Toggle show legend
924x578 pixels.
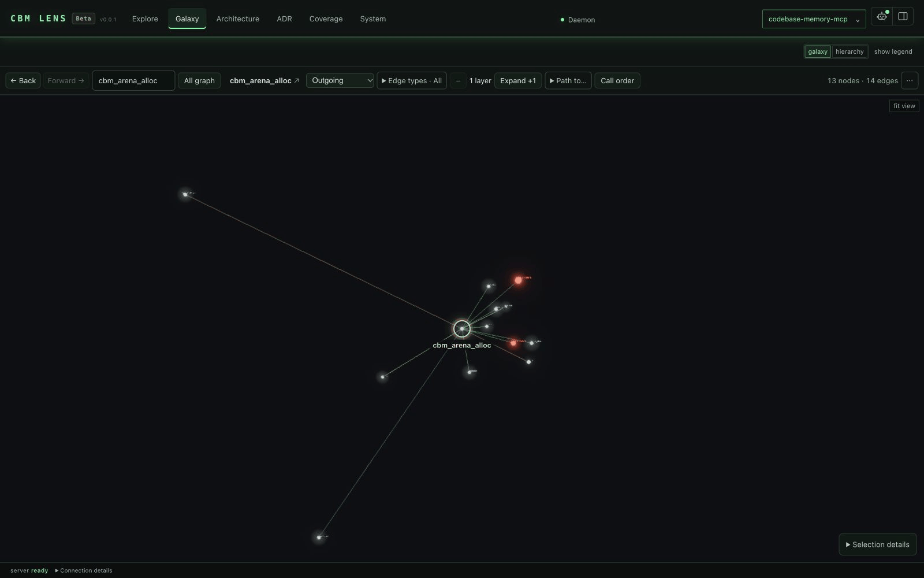pos(893,51)
